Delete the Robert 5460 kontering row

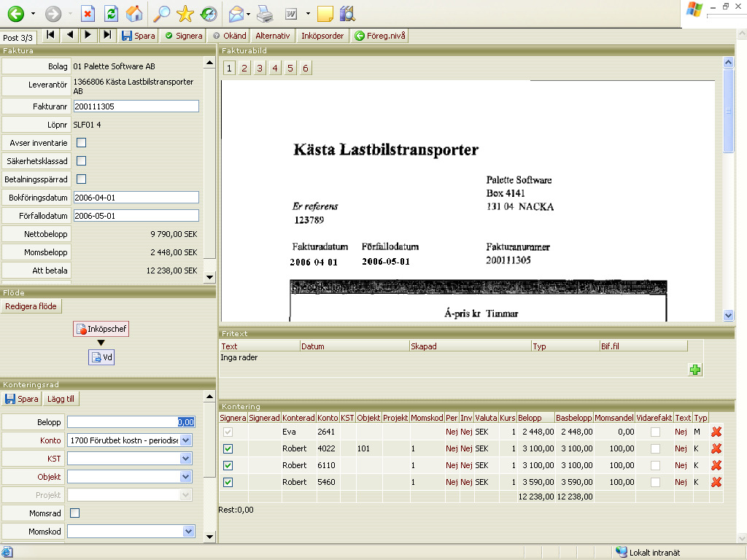(x=716, y=482)
